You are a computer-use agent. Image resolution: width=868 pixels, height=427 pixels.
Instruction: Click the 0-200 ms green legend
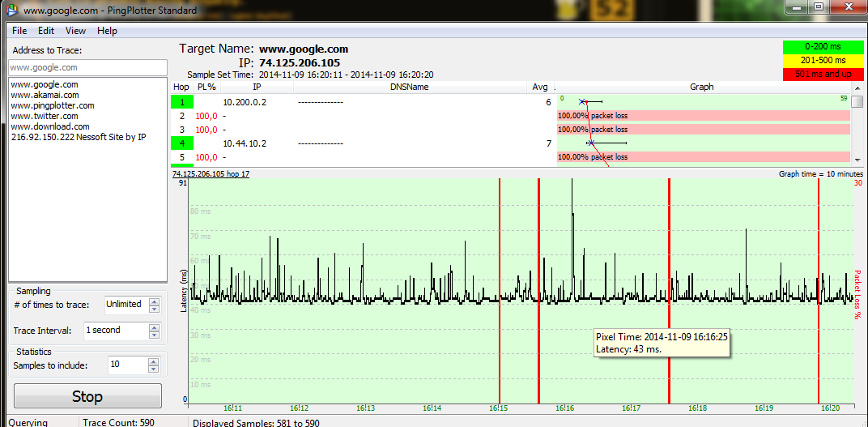(x=823, y=47)
